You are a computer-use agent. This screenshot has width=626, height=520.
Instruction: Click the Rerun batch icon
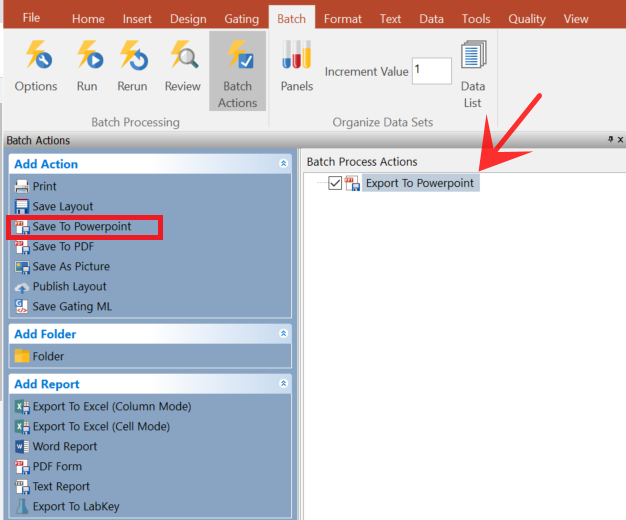coord(133,67)
